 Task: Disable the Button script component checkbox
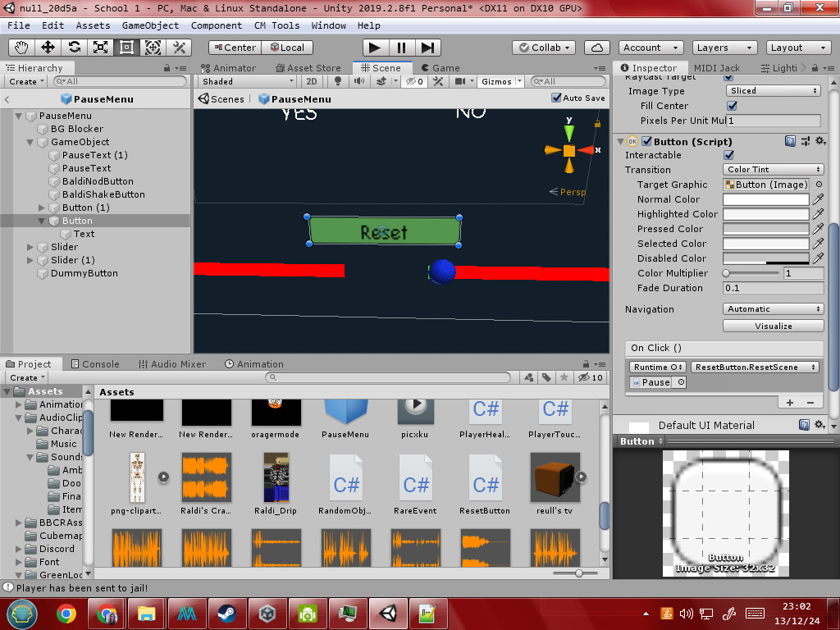(x=646, y=141)
